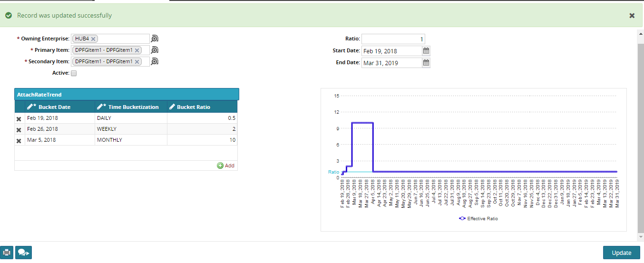Open lookup for Primary Item field
This screenshot has width=644, height=263.
(155, 50)
